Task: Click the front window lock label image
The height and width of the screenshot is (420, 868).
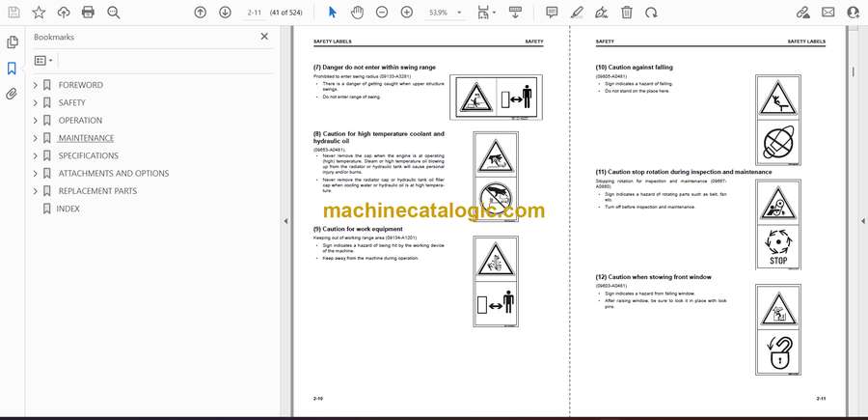Action: (x=777, y=329)
